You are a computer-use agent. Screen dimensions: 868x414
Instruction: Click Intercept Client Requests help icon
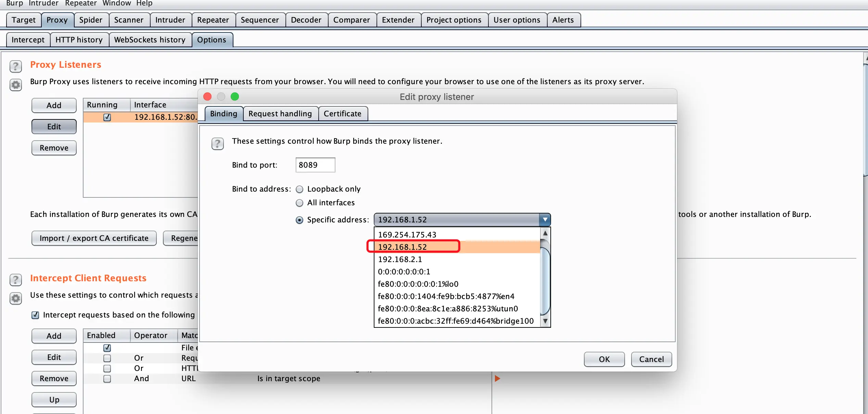pos(16,280)
